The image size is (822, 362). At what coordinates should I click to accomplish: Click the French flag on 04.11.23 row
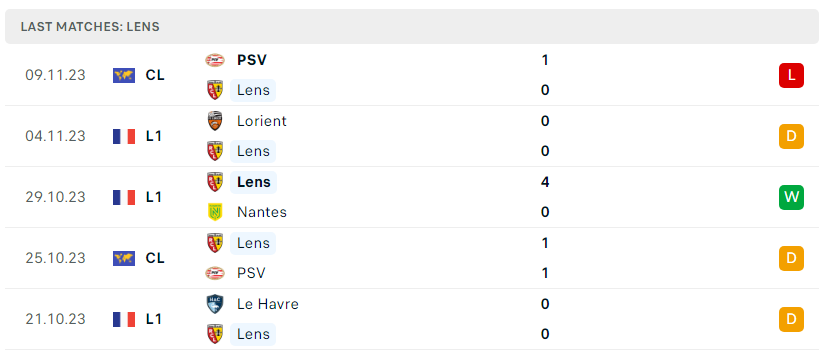click(124, 136)
